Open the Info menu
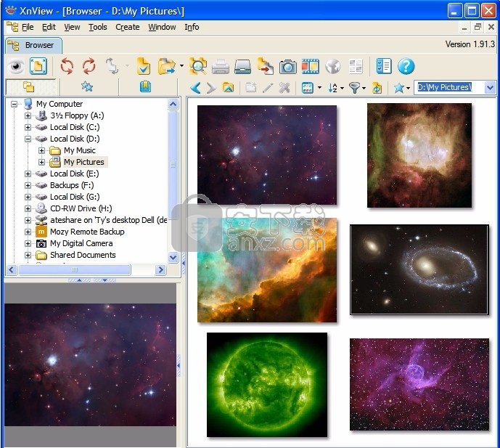 [192, 27]
